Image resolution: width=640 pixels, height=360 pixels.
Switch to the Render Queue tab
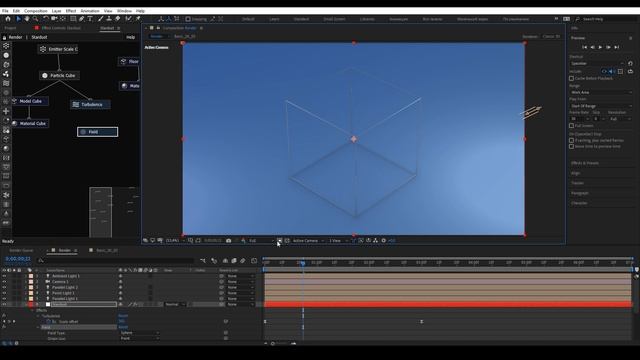click(21, 251)
